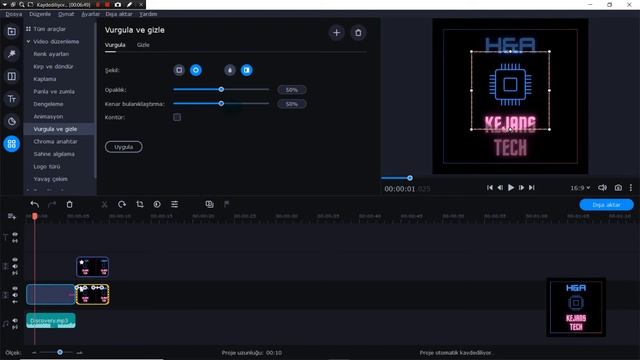The width and height of the screenshot is (640, 360).
Task: Select Yavaş çekim tool
Action: [x=51, y=179]
